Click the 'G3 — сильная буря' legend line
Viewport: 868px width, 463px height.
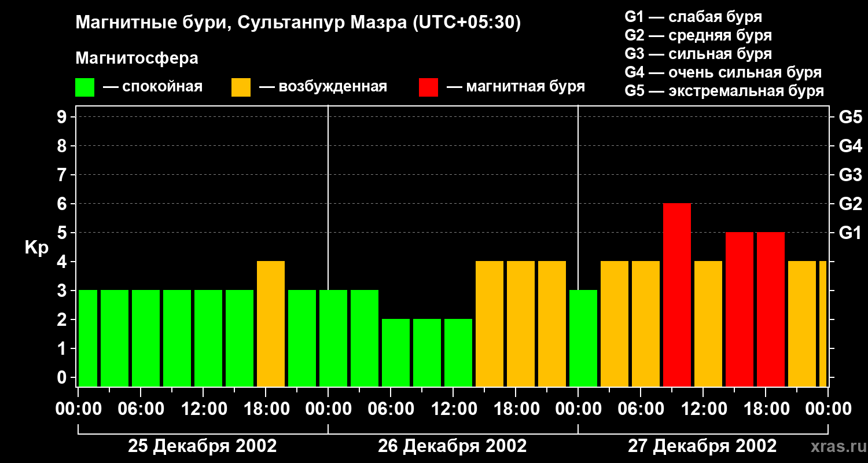(x=698, y=54)
